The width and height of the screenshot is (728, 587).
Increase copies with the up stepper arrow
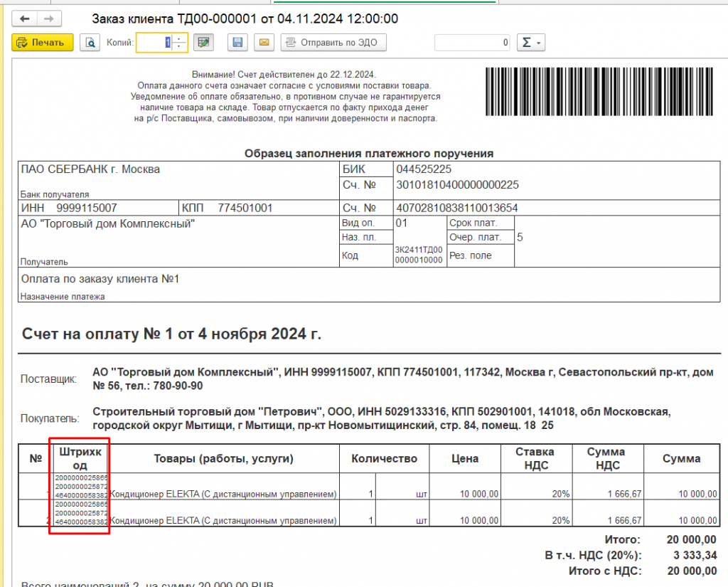coord(179,38)
